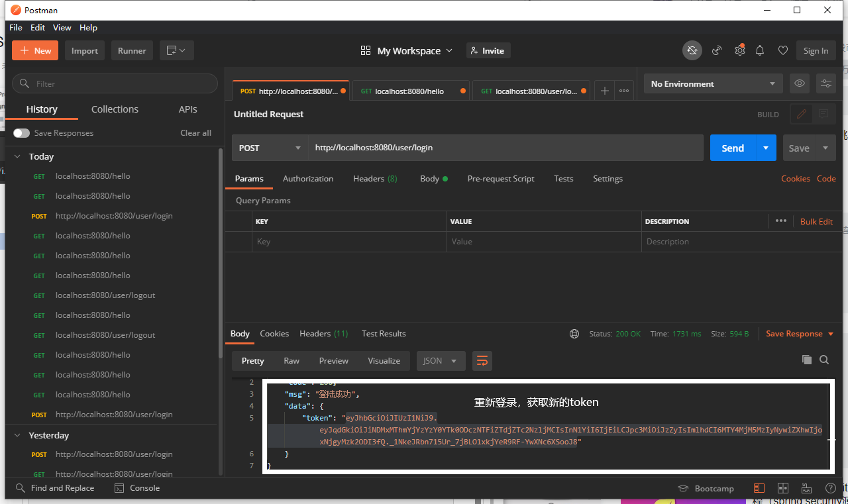Switch to two-pane view icon

point(782,488)
